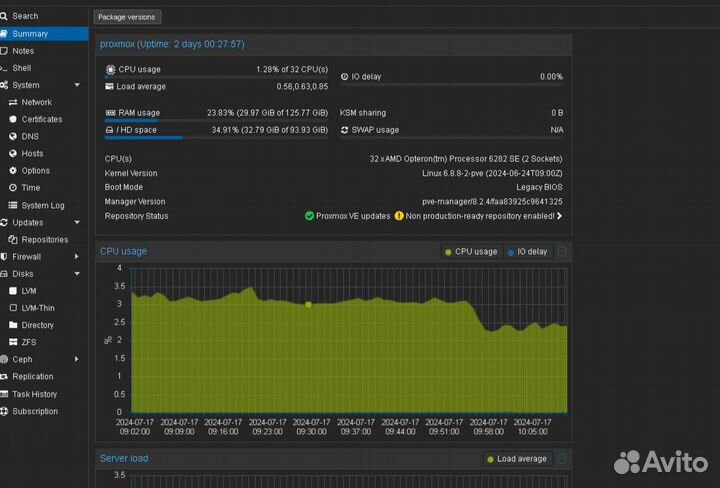Click the CPU usage chart panel title
This screenshot has width=720, height=488.
click(124, 251)
